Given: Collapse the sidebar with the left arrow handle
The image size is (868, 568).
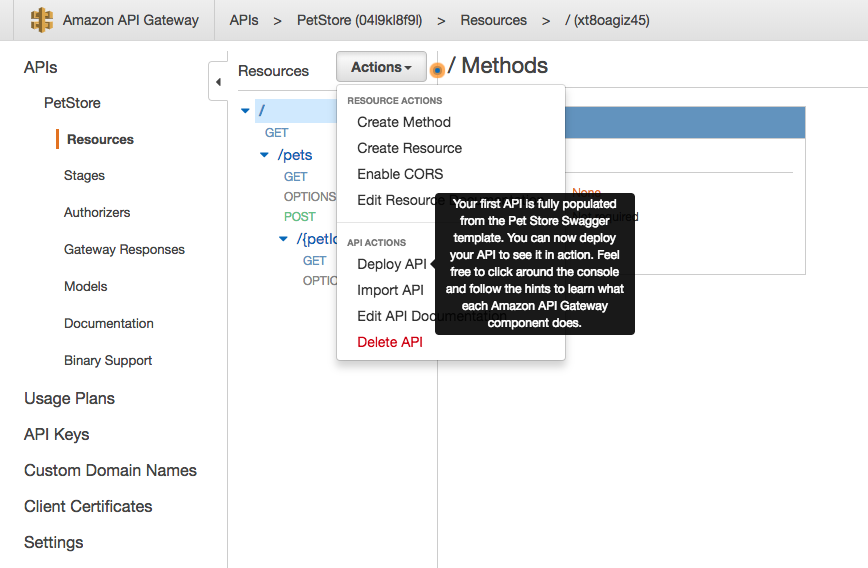Looking at the screenshot, I should [218, 82].
